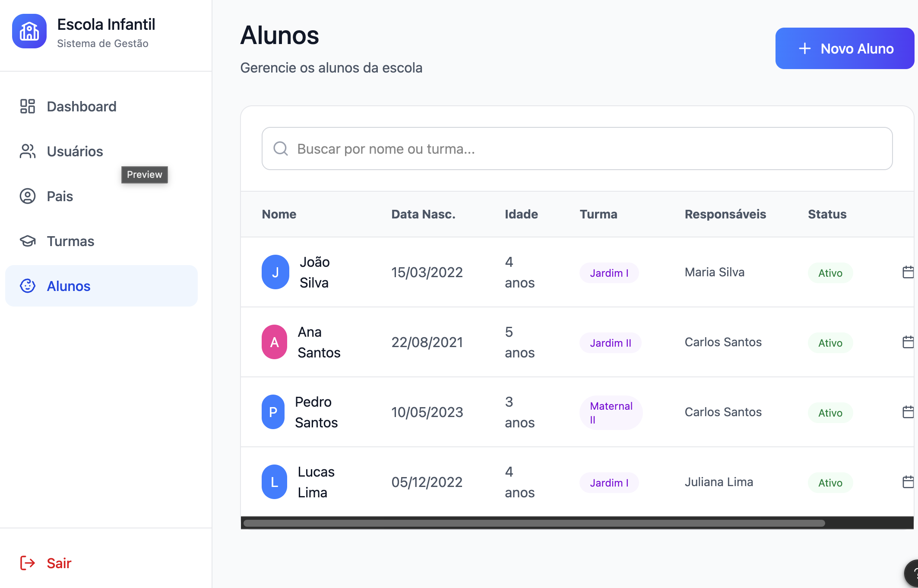Click the Escola Infantil title text

tap(106, 25)
